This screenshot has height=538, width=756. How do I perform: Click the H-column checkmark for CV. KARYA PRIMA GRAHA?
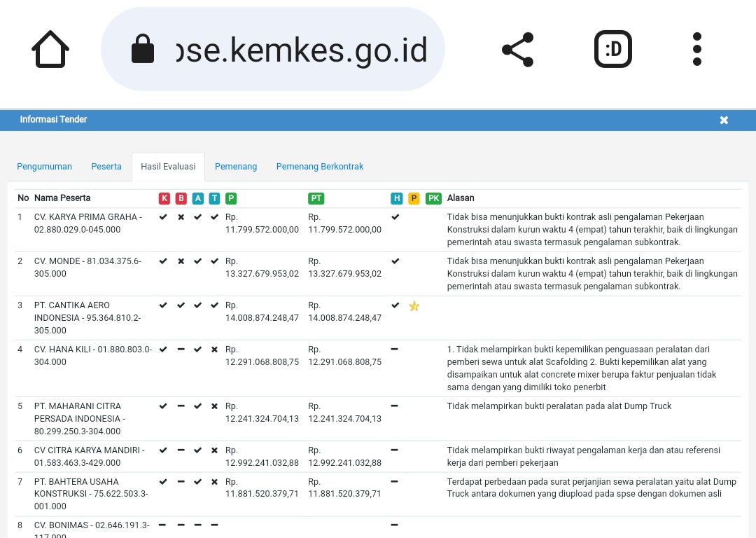395,217
